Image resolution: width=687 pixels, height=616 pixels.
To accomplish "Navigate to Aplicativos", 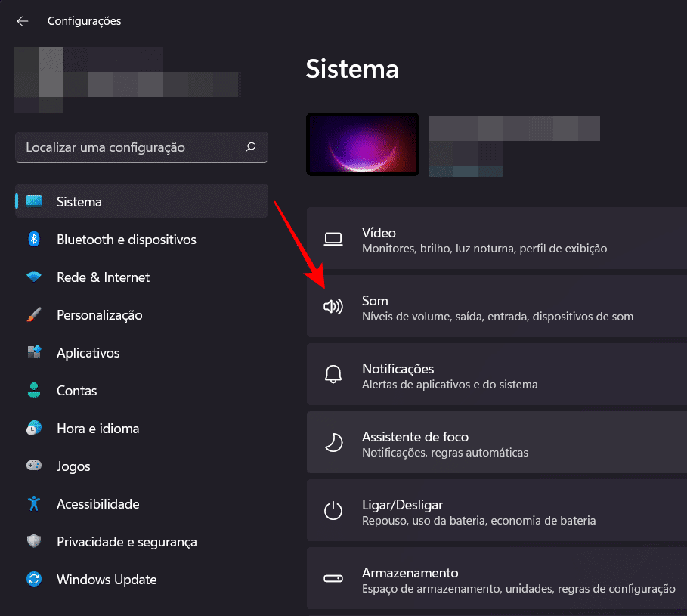I will (x=141, y=352).
